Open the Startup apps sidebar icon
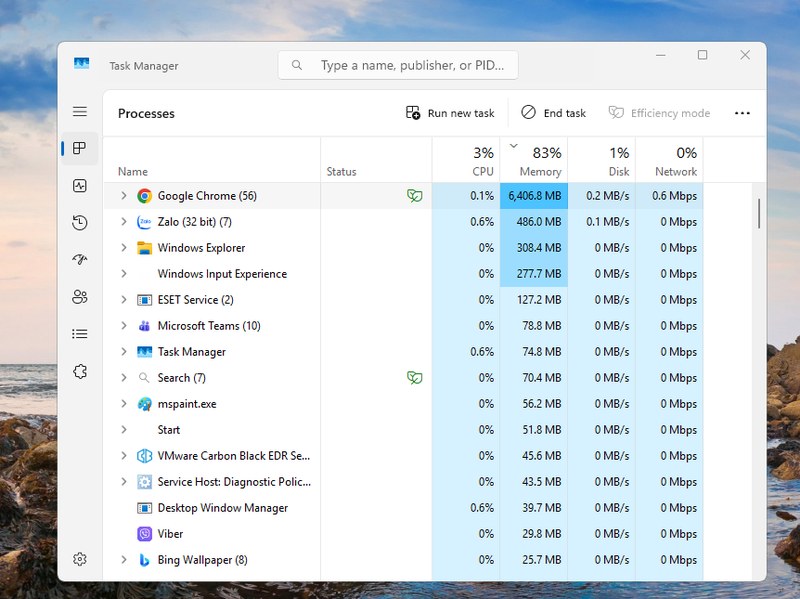This screenshot has width=800, height=599. pos(80,260)
